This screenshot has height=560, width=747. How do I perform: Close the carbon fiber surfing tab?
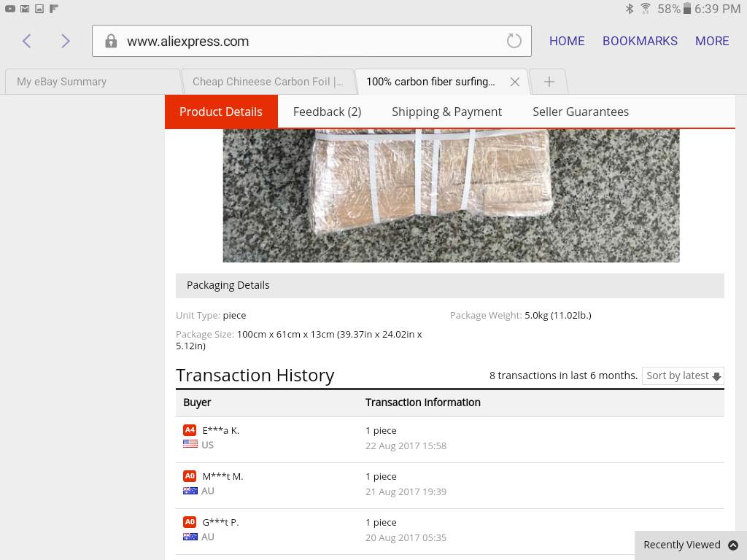[515, 82]
